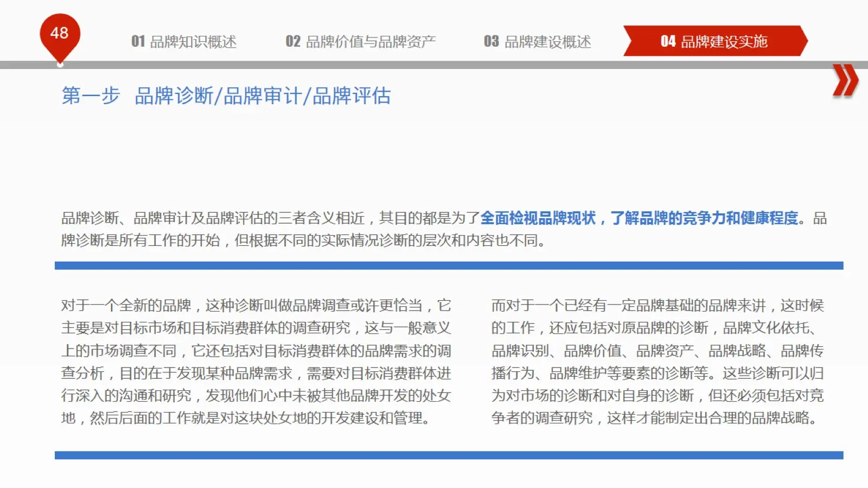This screenshot has height=488, width=868.
Task: Click the line starting 播行为、品牌维护等要素
Action: coord(658,373)
